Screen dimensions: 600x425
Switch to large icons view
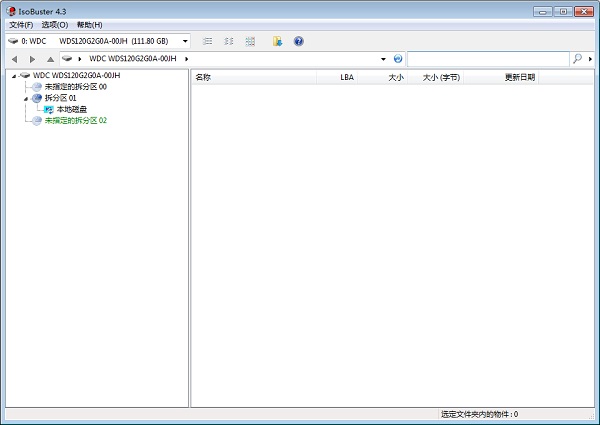pyautogui.click(x=250, y=41)
